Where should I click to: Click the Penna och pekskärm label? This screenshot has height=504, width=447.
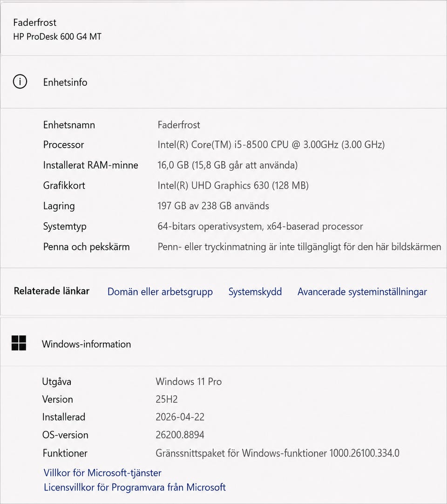pyautogui.click(x=87, y=247)
